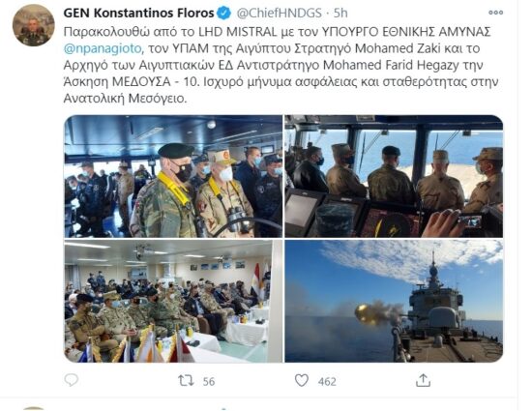The width and height of the screenshot is (532, 411).
Task: Open photo of warship firing gun
Action: [x=394, y=301]
